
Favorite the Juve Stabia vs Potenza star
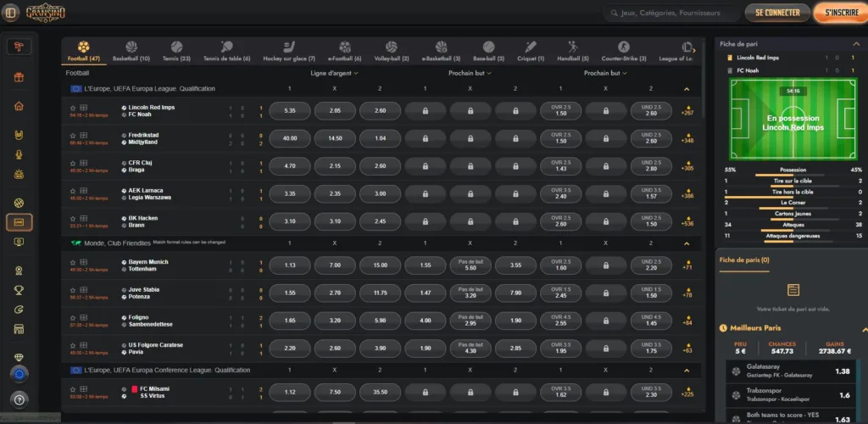tap(73, 289)
